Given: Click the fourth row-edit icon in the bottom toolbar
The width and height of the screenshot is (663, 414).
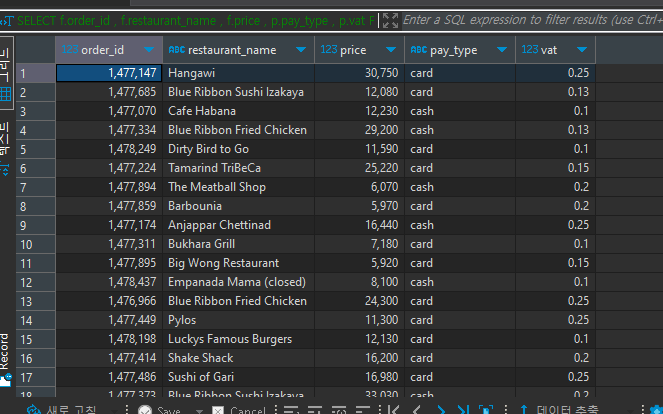Looking at the screenshot, I should (363, 410).
